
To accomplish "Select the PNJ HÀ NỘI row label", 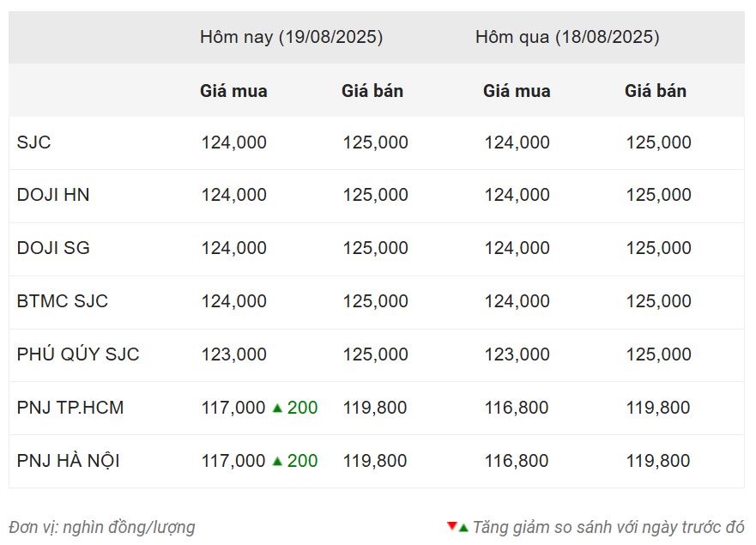I will [68, 461].
